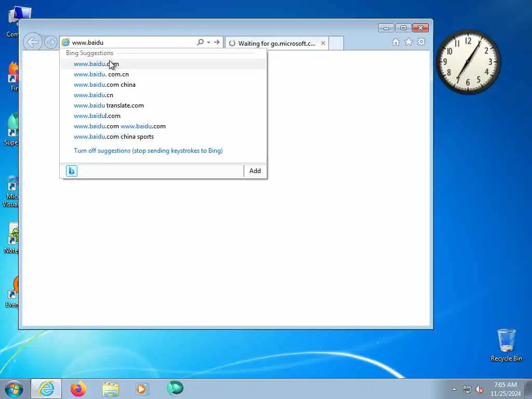Click the Show desktop button
The image size is (532, 399).
(x=528, y=389)
